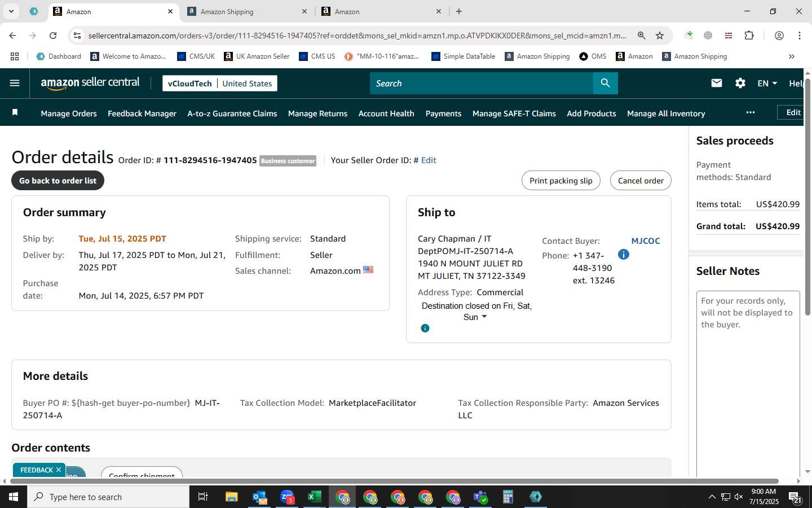The width and height of the screenshot is (812, 508).
Task: Open the Windows Start menu
Action: click(14, 497)
